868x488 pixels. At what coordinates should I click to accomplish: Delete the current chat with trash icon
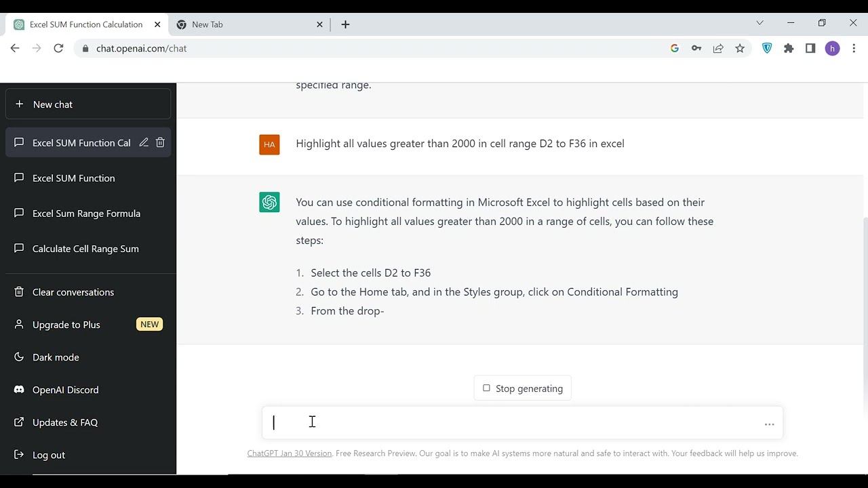pyautogui.click(x=160, y=142)
